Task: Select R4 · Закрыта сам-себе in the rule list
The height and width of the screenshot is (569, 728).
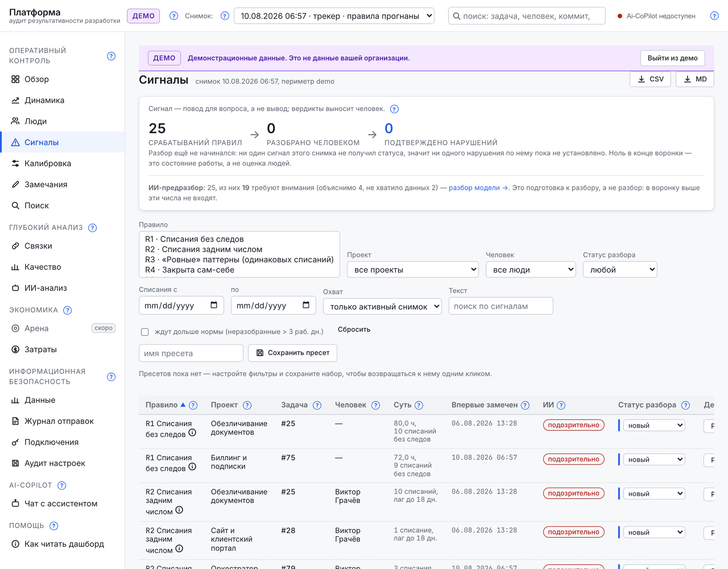Action: (x=239, y=270)
